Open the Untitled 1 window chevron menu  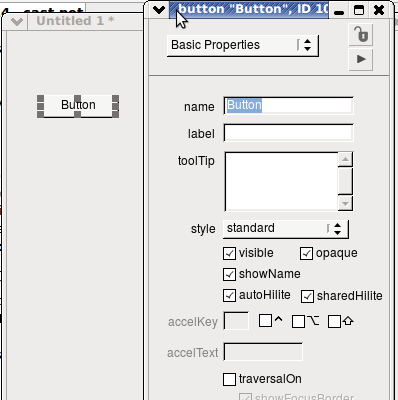point(17,22)
